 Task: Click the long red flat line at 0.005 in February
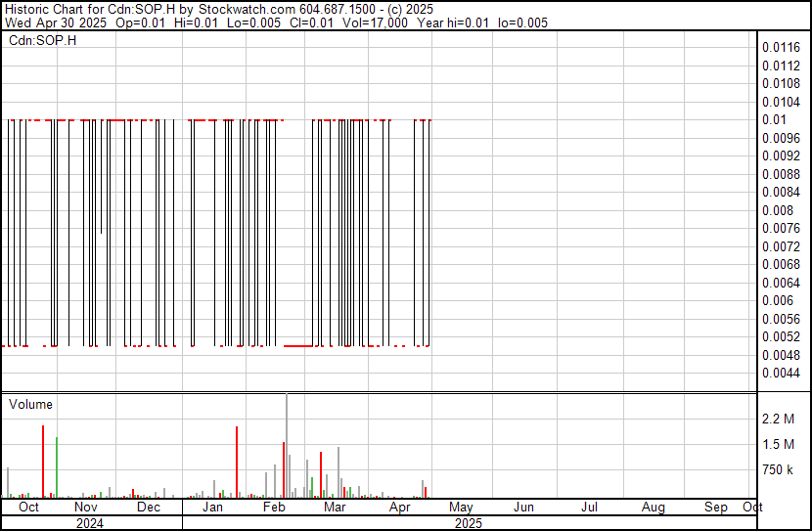(x=298, y=346)
